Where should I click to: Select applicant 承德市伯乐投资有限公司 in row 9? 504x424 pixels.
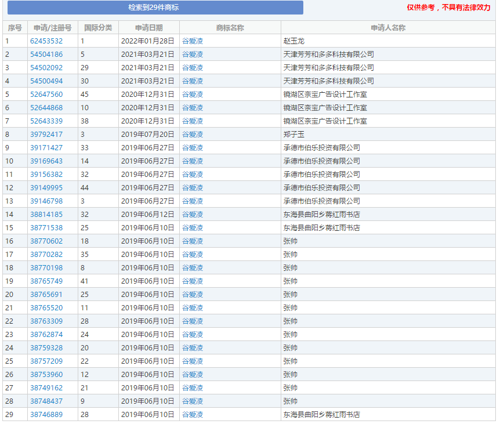[321, 148]
